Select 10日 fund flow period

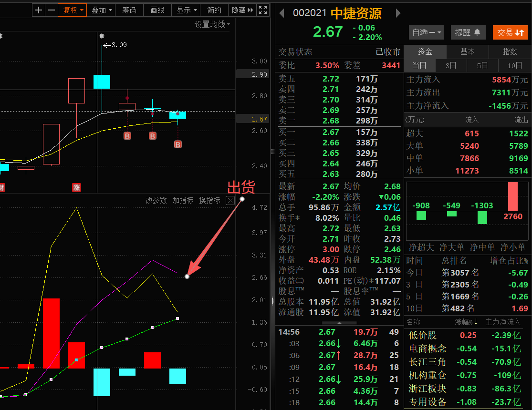[515, 65]
